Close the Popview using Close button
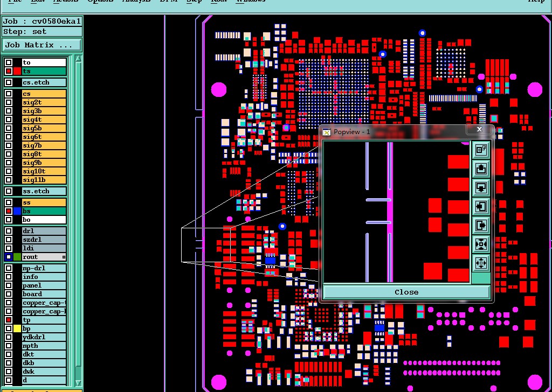This screenshot has width=552, height=392. click(x=406, y=292)
